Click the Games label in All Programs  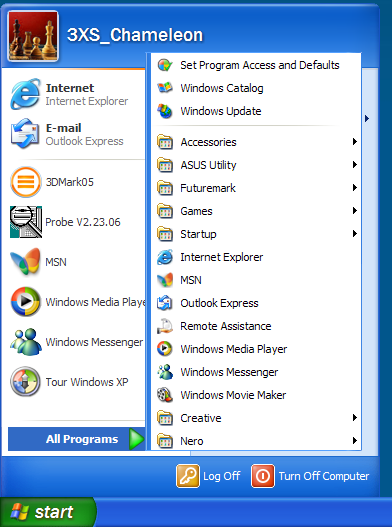tap(196, 211)
